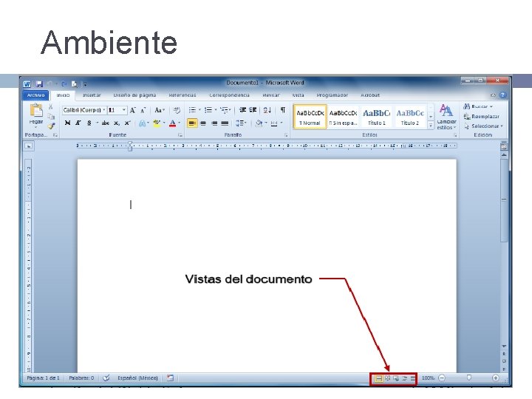Click the Pegar paste button
This screenshot has width=532, height=399.
click(x=36, y=113)
